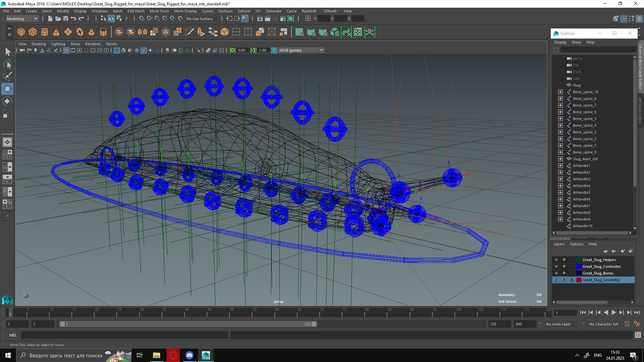Activate the Lasso Select tool
Viewport: 644px width, 362px height.
[7, 64]
